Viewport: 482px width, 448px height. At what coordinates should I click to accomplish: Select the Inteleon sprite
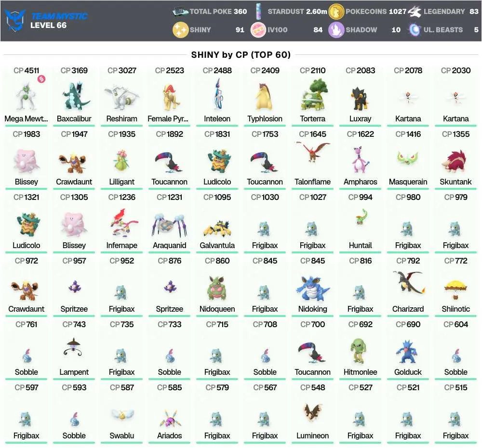click(x=218, y=94)
